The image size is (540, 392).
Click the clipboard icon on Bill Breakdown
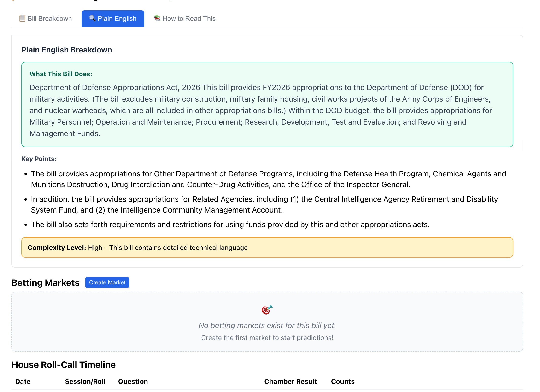coord(22,18)
